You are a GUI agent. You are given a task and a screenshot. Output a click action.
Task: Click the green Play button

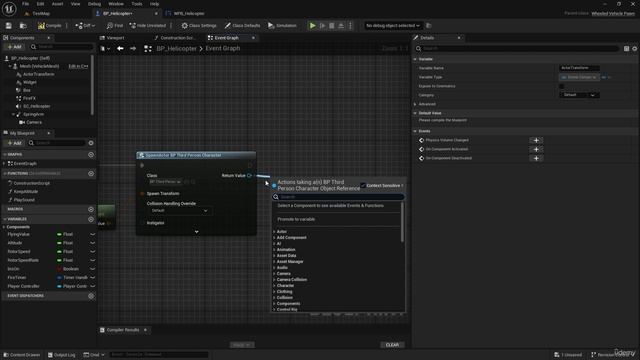[x=313, y=26]
